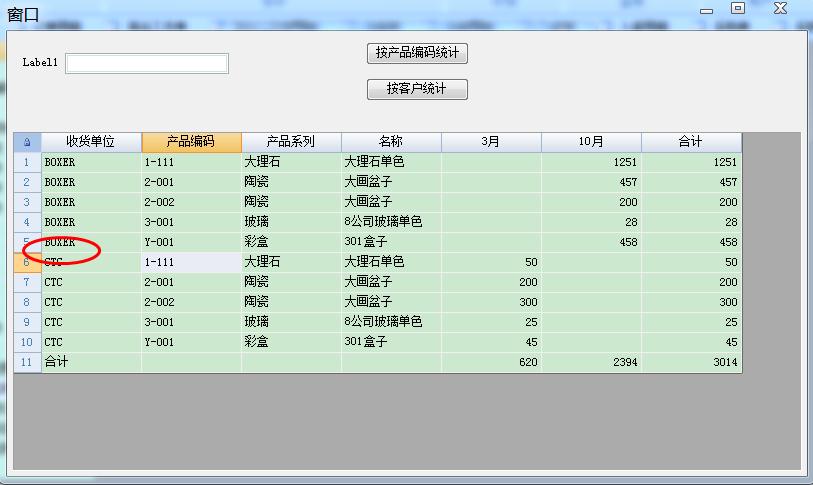Click highlighted 1-111 cell in row 6

pos(191,262)
